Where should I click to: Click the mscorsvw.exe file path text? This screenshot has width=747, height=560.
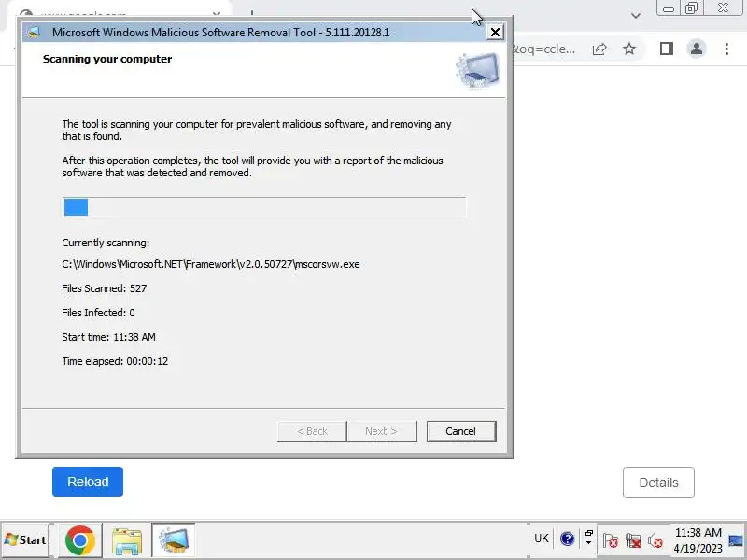tap(211, 264)
